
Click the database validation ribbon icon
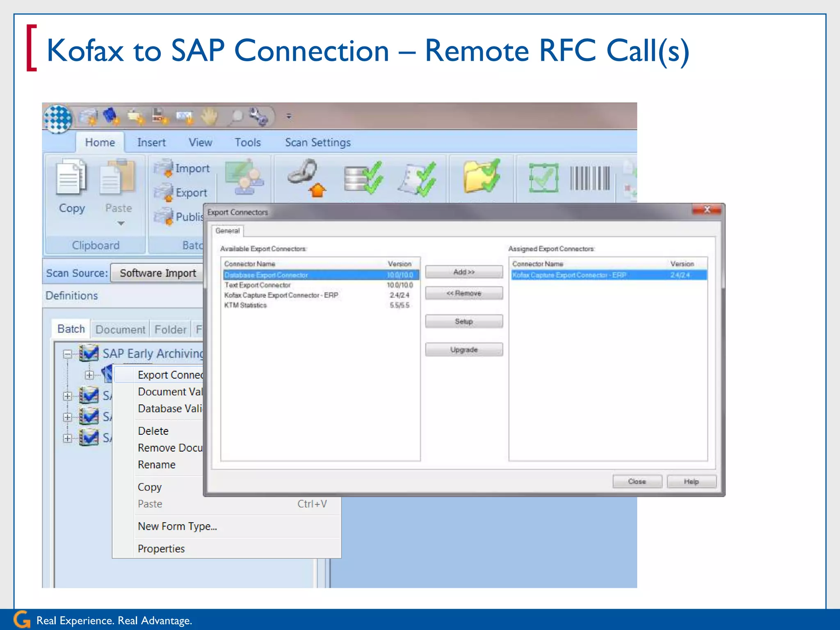pos(363,178)
